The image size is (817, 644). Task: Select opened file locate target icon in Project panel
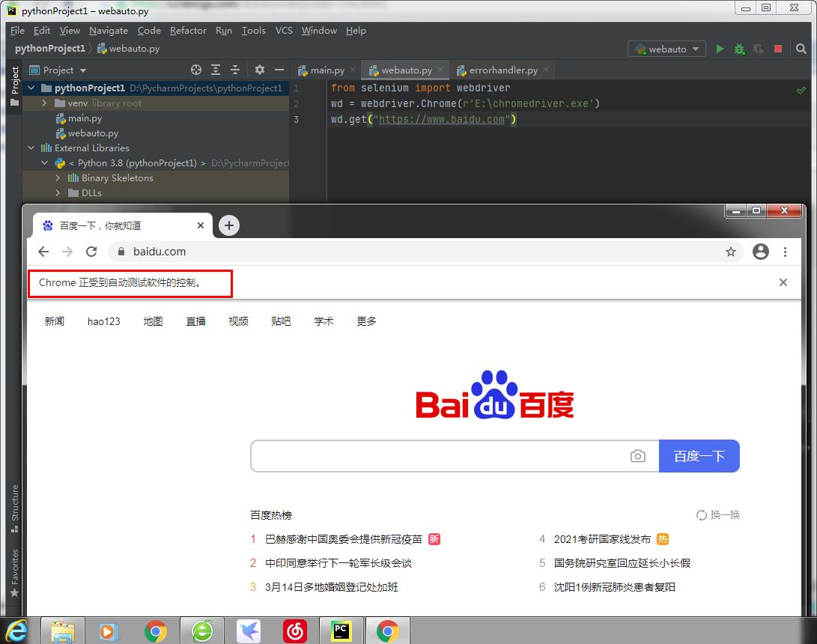point(196,70)
